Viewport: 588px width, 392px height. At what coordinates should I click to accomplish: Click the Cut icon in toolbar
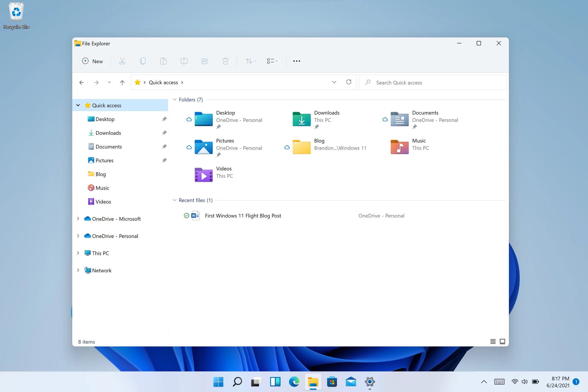122,61
